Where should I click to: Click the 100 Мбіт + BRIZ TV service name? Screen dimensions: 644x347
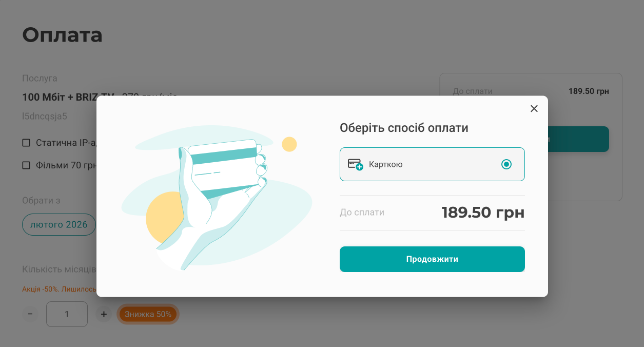pyautogui.click(x=68, y=98)
